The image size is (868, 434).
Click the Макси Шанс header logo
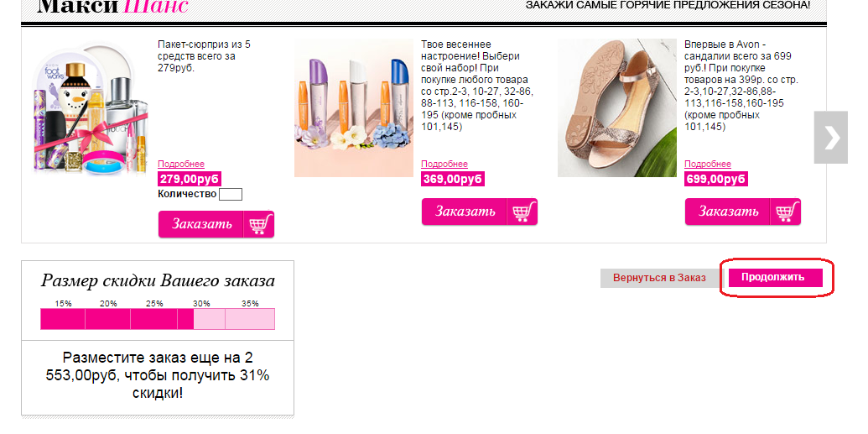pyautogui.click(x=113, y=7)
